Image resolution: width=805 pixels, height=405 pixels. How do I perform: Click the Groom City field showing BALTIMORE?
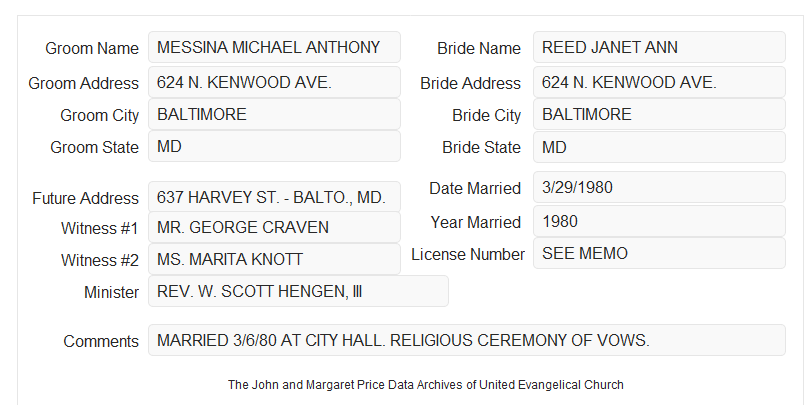(274, 114)
